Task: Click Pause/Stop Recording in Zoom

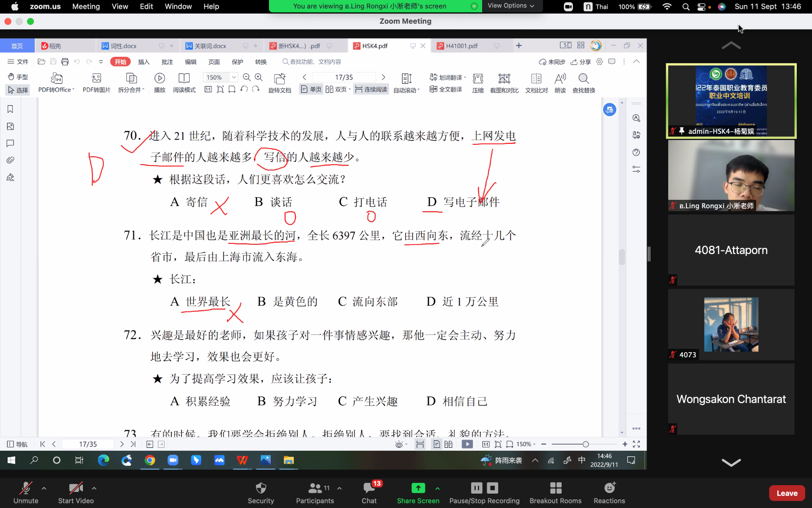Action: pyautogui.click(x=484, y=493)
